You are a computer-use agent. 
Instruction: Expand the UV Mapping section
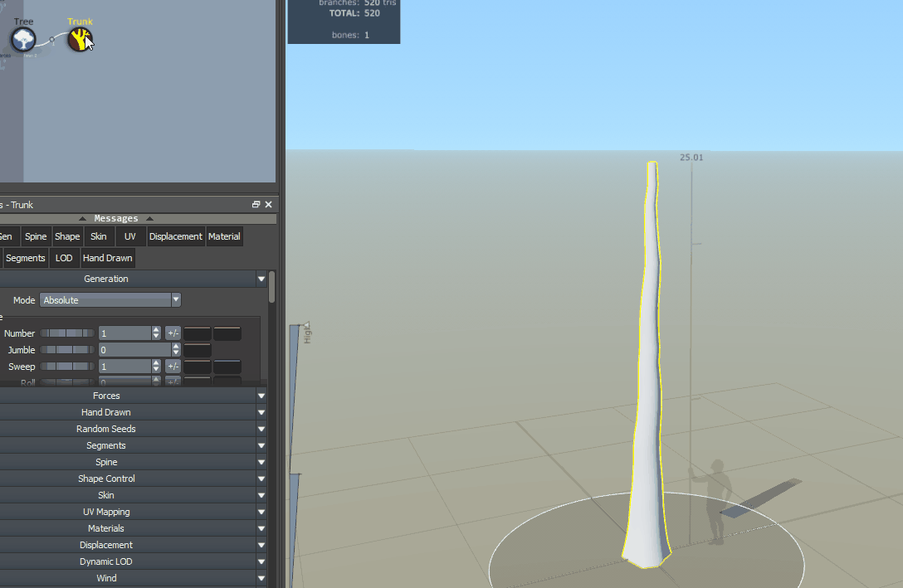pos(133,512)
